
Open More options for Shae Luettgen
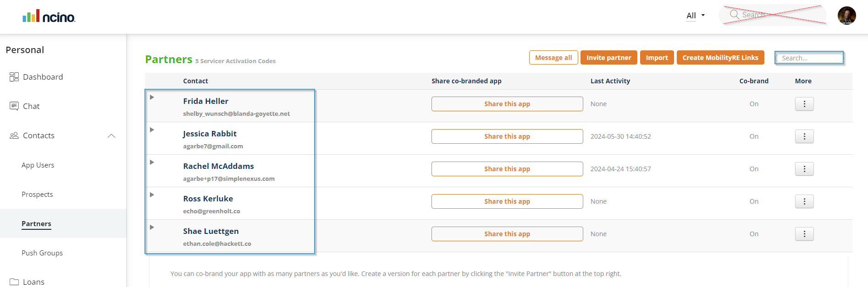(804, 234)
